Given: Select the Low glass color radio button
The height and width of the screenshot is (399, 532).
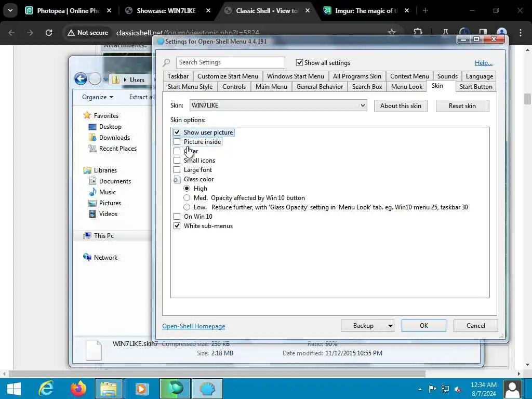Looking at the screenshot, I should click(187, 207).
